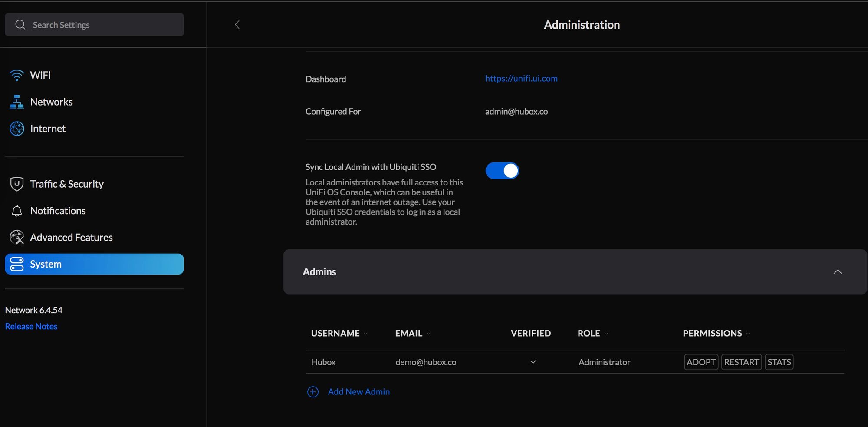Screen dimensions: 868x427
Task: Focus the Search Settings field
Action: pos(94,25)
